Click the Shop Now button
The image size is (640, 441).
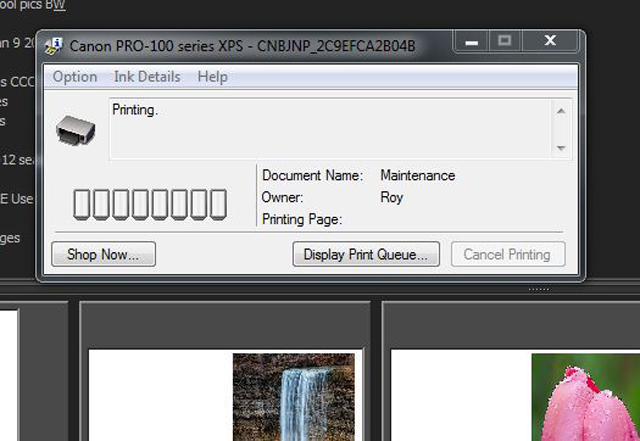click(x=103, y=254)
